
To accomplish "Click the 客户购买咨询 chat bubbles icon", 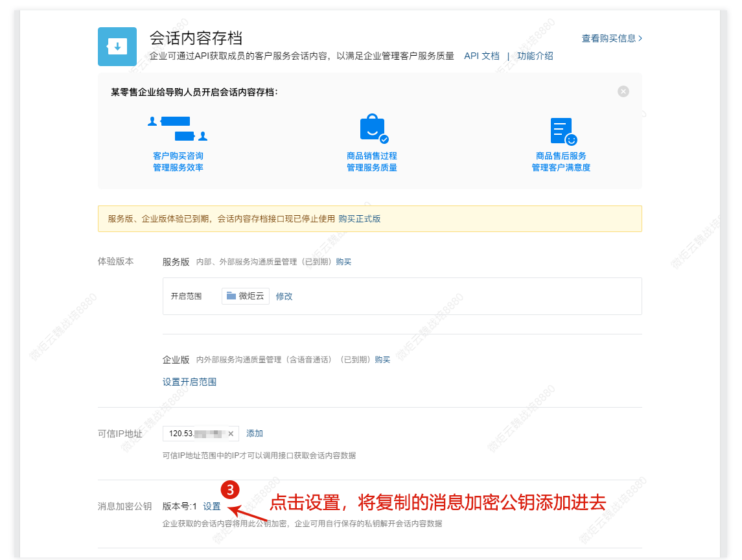I will tap(178, 128).
